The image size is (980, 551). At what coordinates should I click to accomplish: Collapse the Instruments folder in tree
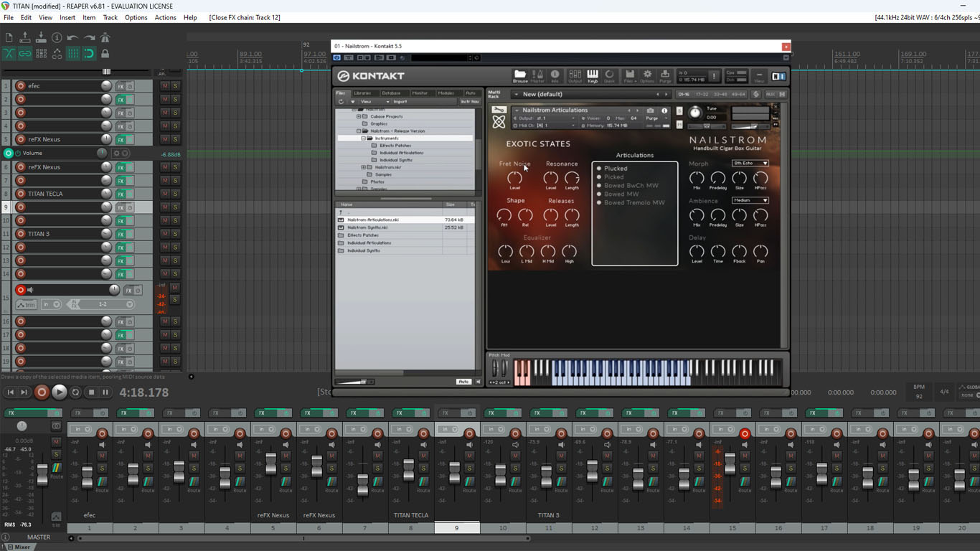click(364, 138)
